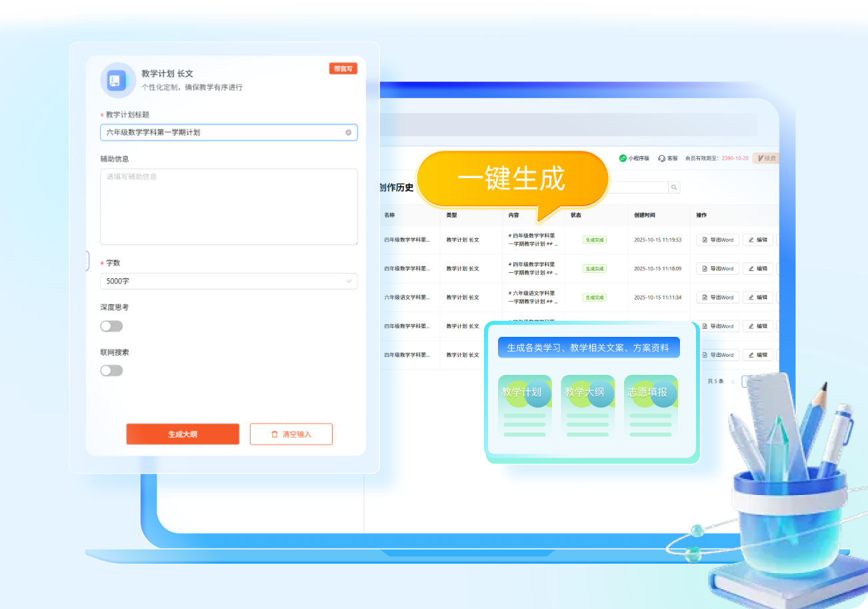Select the 教学计划 category card
Image resolution: width=868 pixels, height=609 pixels.
tap(524, 408)
